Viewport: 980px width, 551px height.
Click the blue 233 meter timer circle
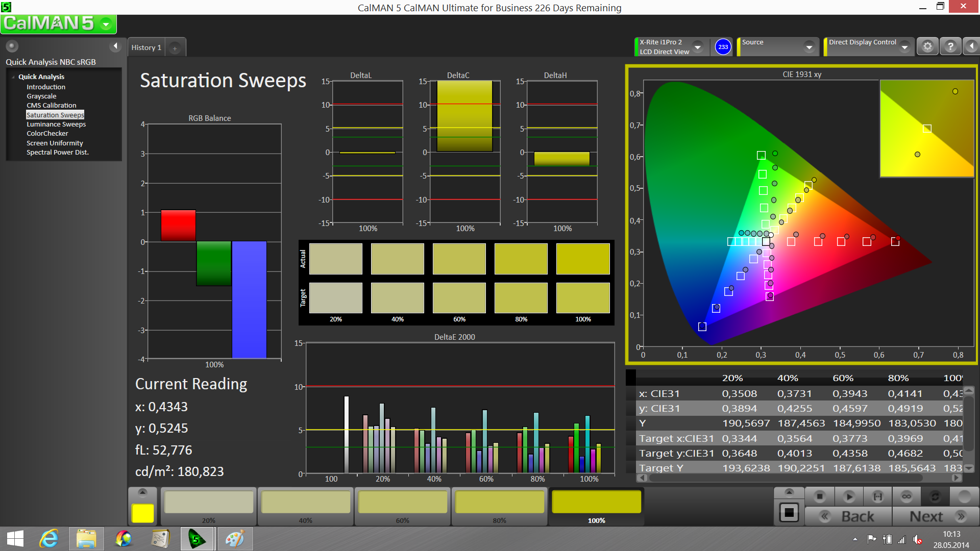(x=723, y=47)
